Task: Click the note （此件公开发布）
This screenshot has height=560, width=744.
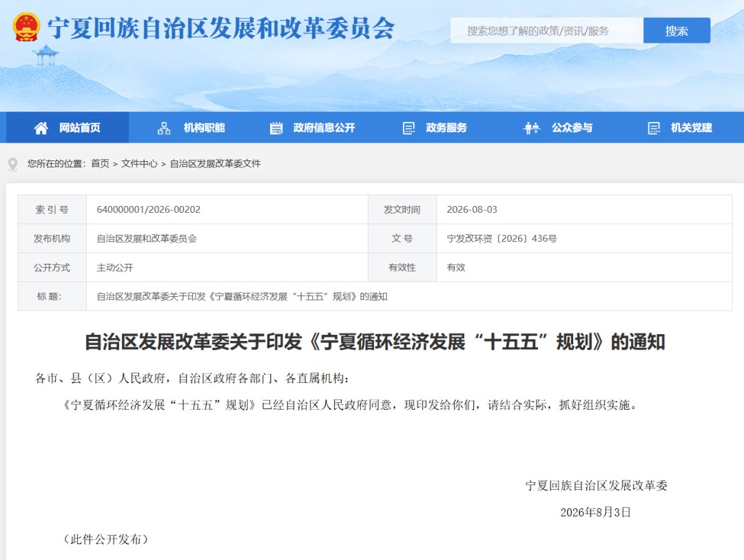Action: (105, 539)
